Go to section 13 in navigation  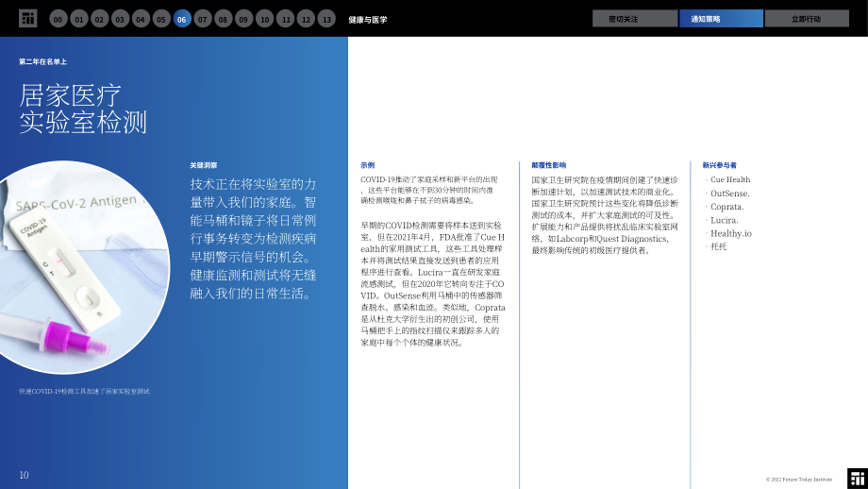pos(326,19)
